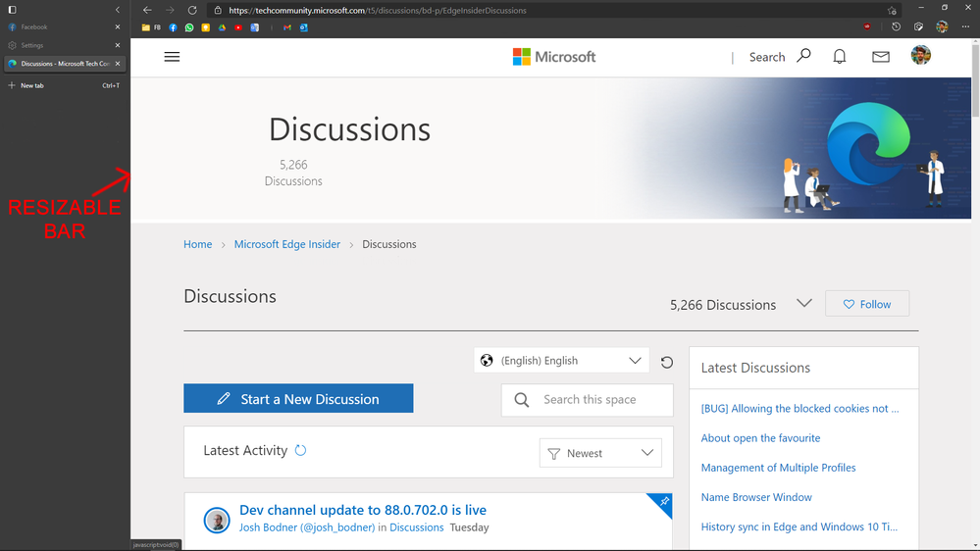Open the Google Keep bookmark icon
This screenshot has height=551, width=980.
(x=206, y=27)
